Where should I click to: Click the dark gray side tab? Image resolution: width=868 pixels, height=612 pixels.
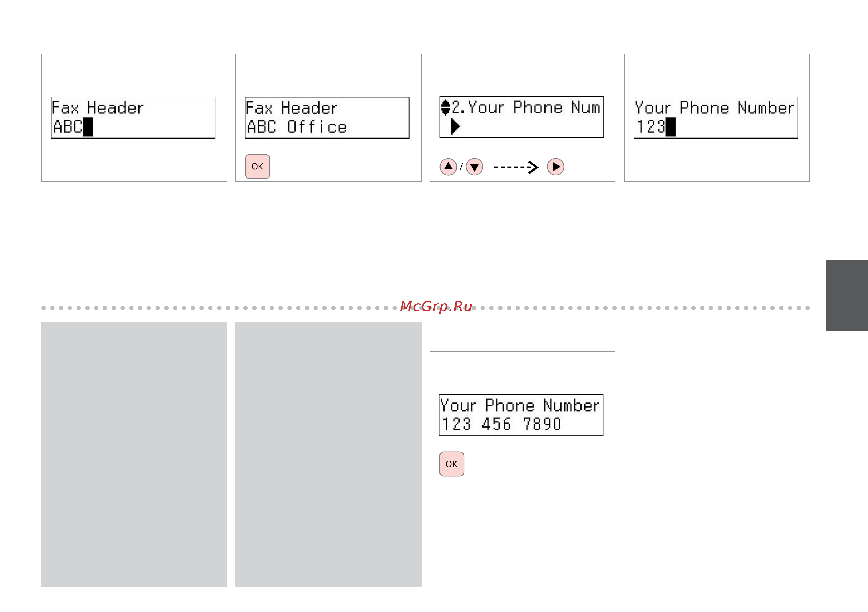[847, 295]
